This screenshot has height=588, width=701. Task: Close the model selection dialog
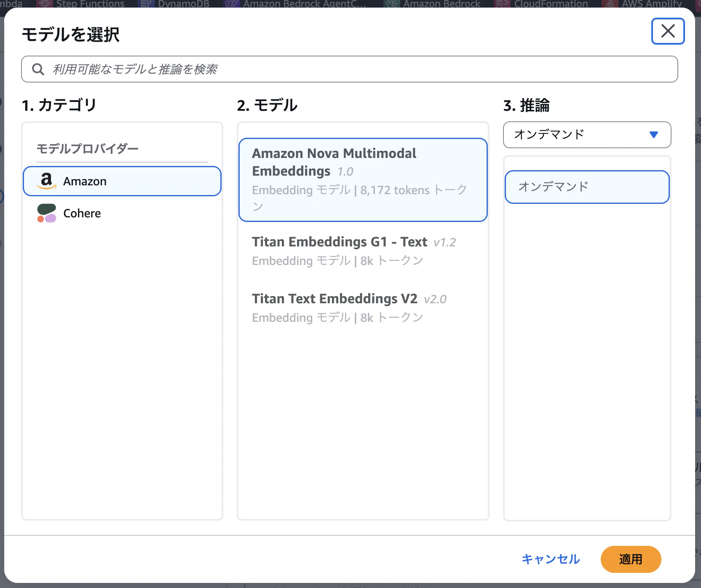coord(668,31)
